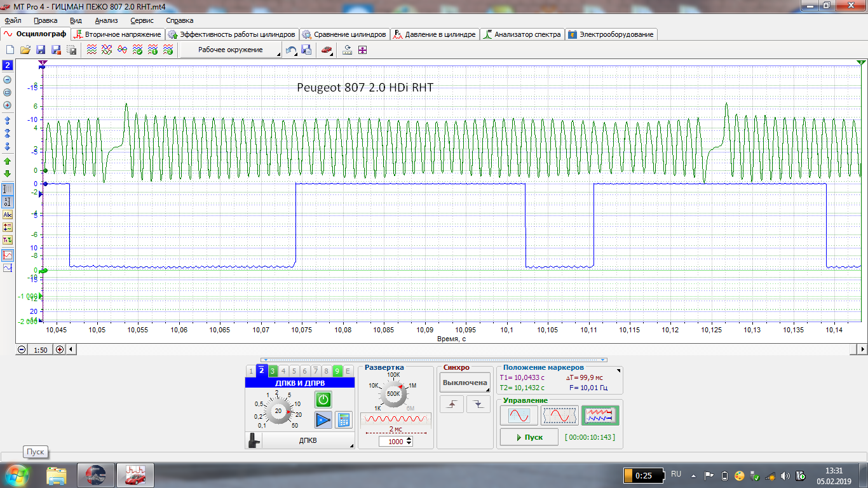This screenshot has height=488, width=868.
Task: Click the ruler measurement toolbar icon
Action: (x=347, y=50)
